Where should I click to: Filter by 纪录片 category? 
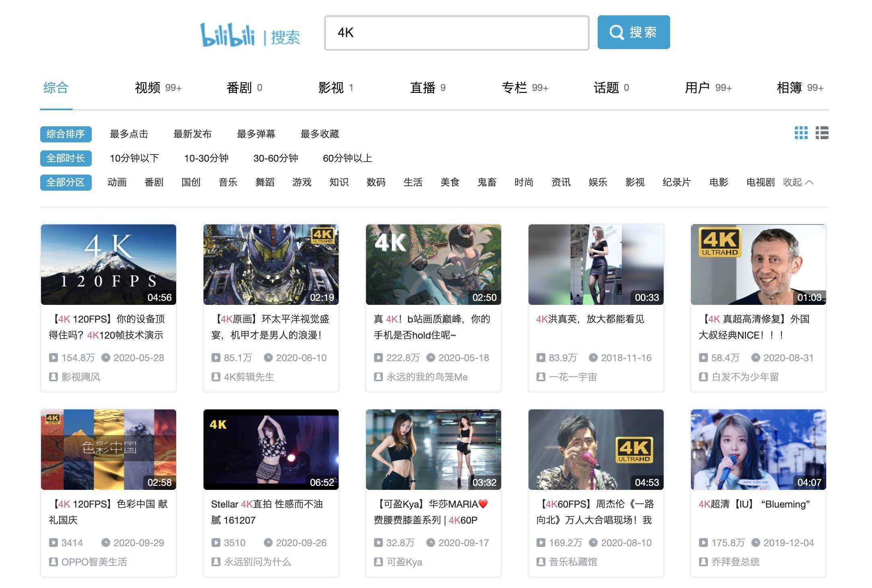coord(677,182)
